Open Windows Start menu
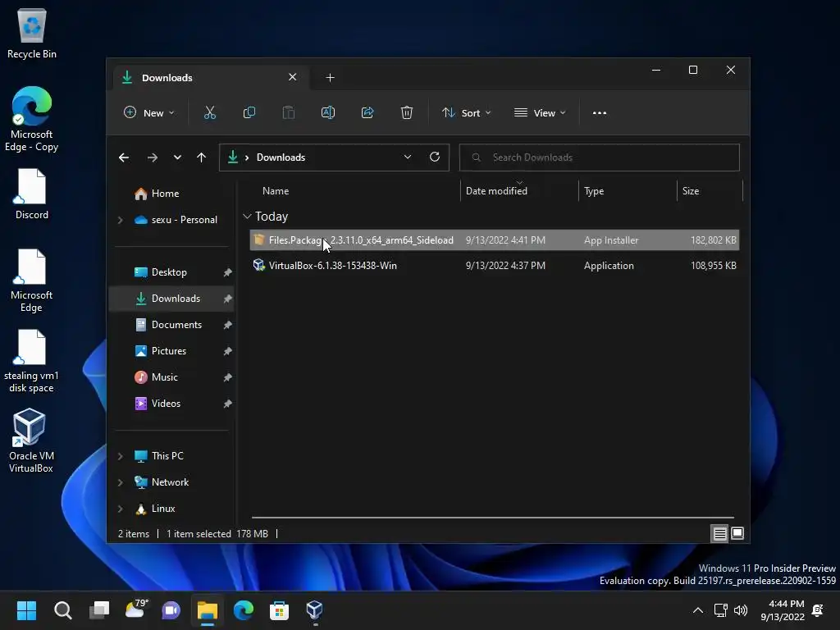The image size is (840, 630). tap(26, 610)
